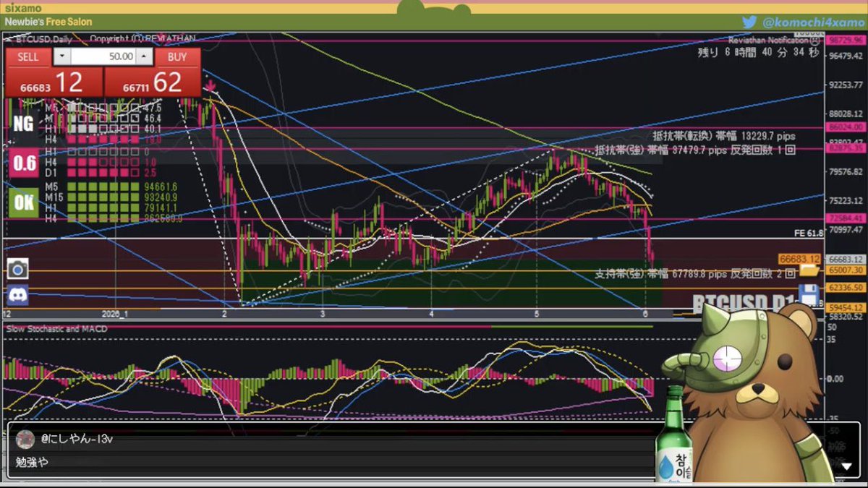
Task: Click the 92253.77 price axis value
Action: pyautogui.click(x=845, y=85)
